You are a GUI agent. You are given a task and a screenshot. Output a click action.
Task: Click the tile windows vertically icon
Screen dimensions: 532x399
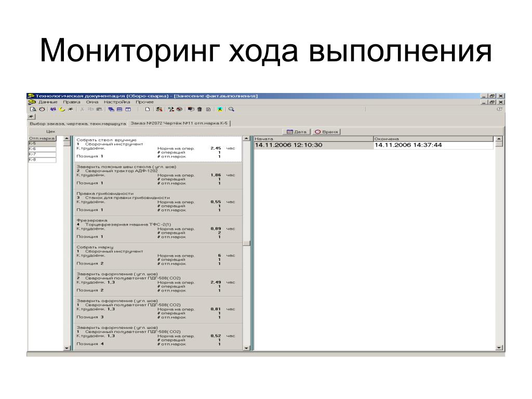point(128,109)
